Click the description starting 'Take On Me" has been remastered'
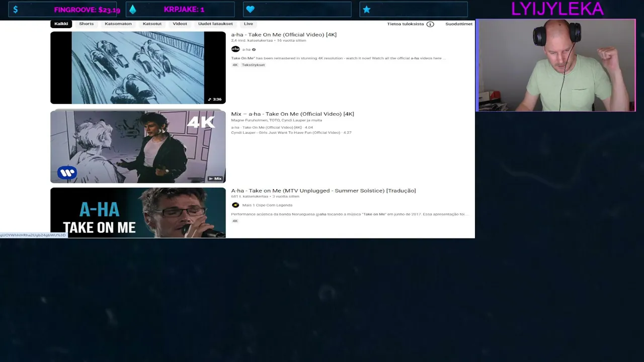The width and height of the screenshot is (644, 362). coord(338,58)
